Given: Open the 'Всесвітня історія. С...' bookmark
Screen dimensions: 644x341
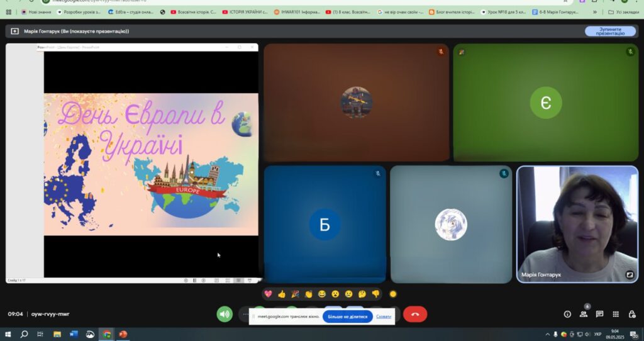Looking at the screenshot, I should (x=193, y=13).
